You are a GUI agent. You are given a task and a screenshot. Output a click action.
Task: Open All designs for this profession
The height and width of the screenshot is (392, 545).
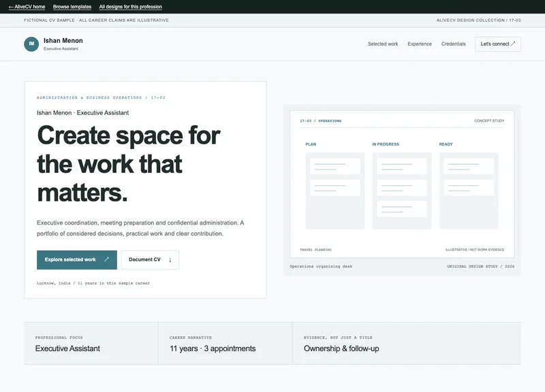click(130, 7)
